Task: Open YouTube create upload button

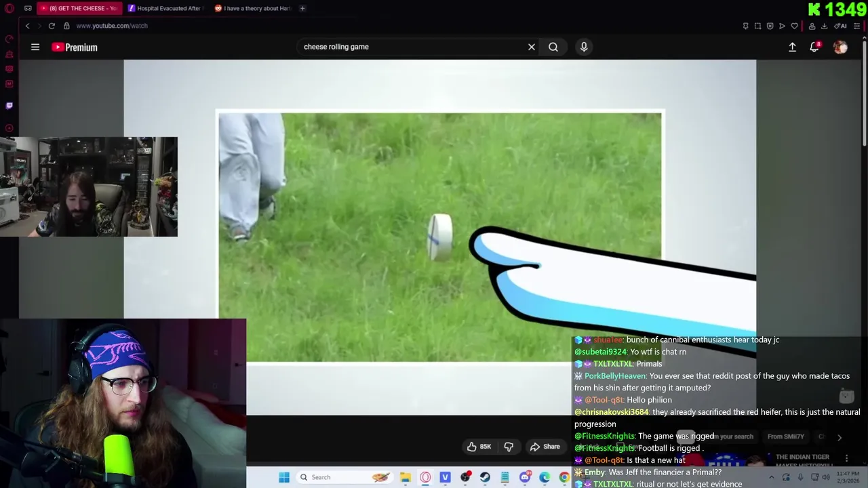Action: pyautogui.click(x=792, y=47)
